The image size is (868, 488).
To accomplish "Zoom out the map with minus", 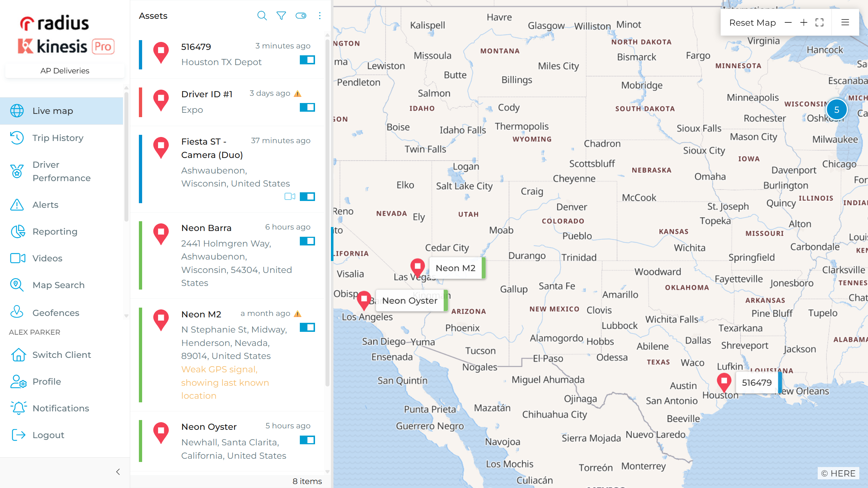I will tap(788, 22).
